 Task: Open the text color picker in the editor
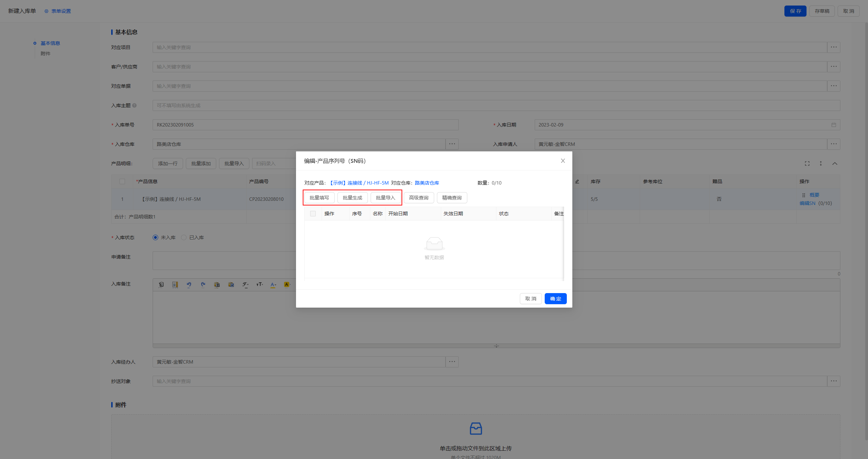pos(273,284)
